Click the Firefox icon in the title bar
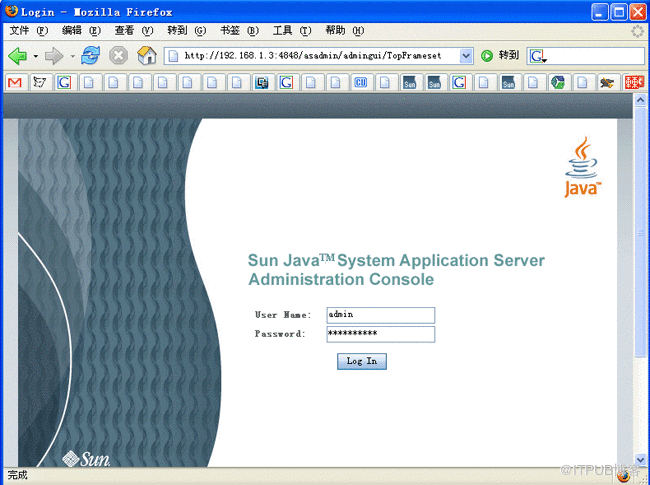Screen dimensions: 650x485 (12, 11)
